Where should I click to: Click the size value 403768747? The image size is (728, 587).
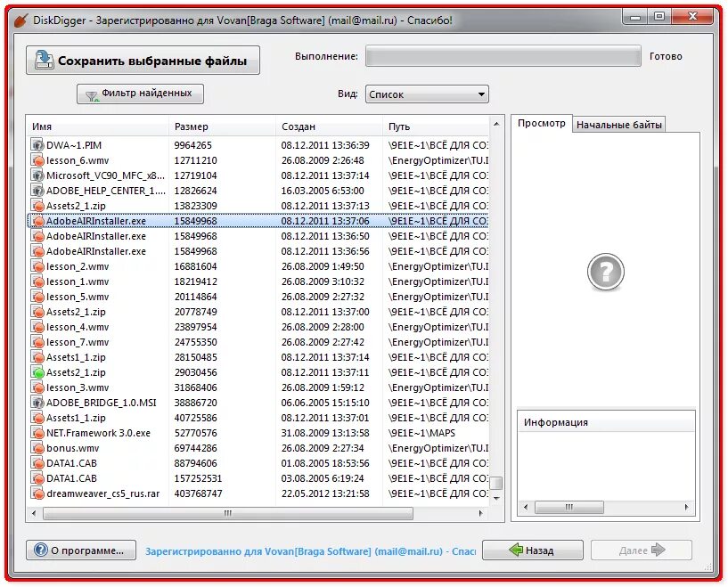pos(198,493)
